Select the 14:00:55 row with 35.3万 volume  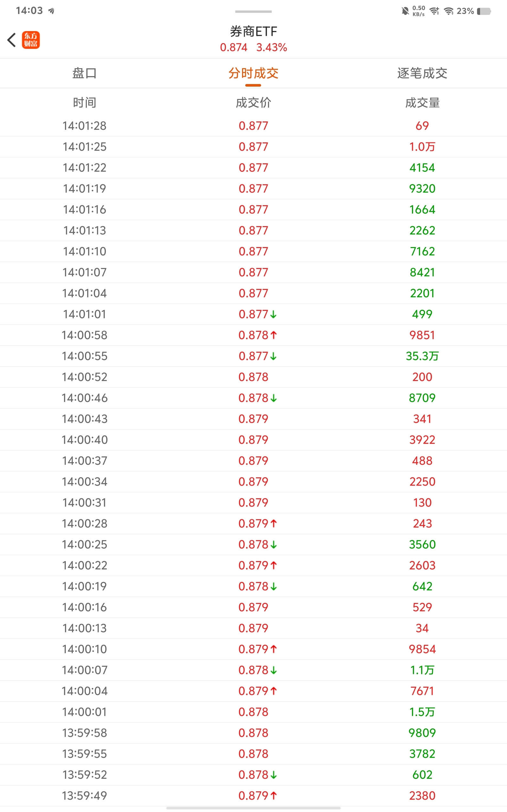[x=253, y=356]
